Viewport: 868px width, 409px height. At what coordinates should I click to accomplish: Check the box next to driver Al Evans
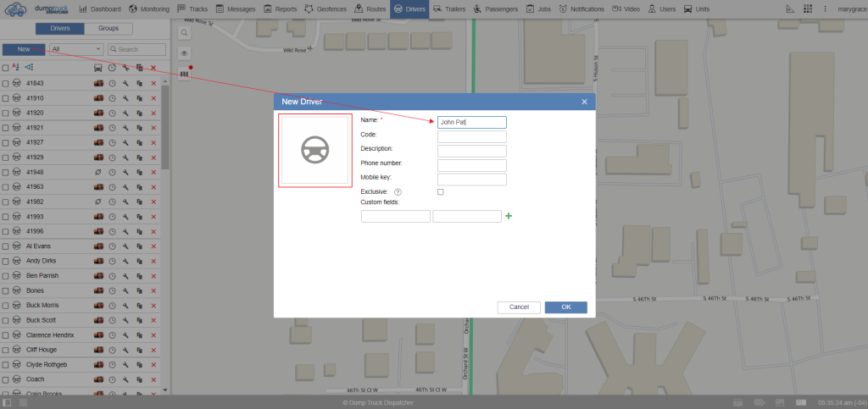[5, 246]
